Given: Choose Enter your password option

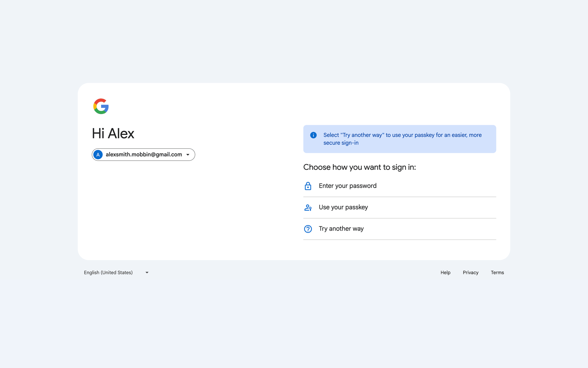Looking at the screenshot, I should coord(400,186).
